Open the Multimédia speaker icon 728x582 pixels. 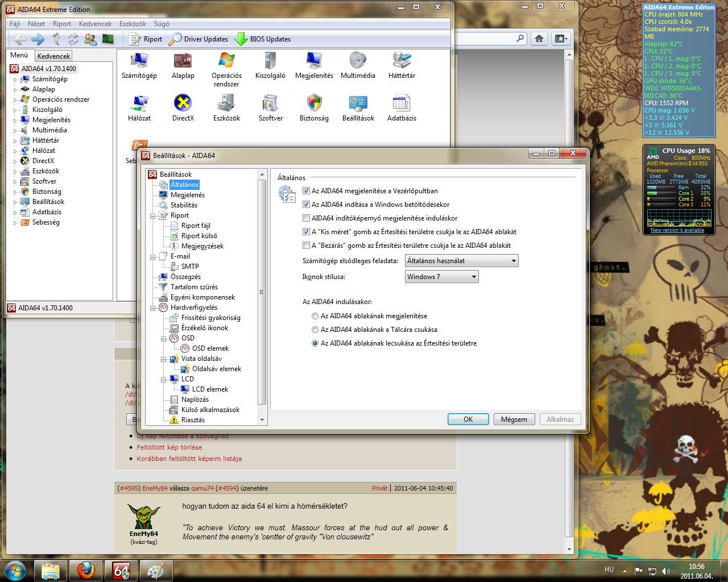point(358,66)
